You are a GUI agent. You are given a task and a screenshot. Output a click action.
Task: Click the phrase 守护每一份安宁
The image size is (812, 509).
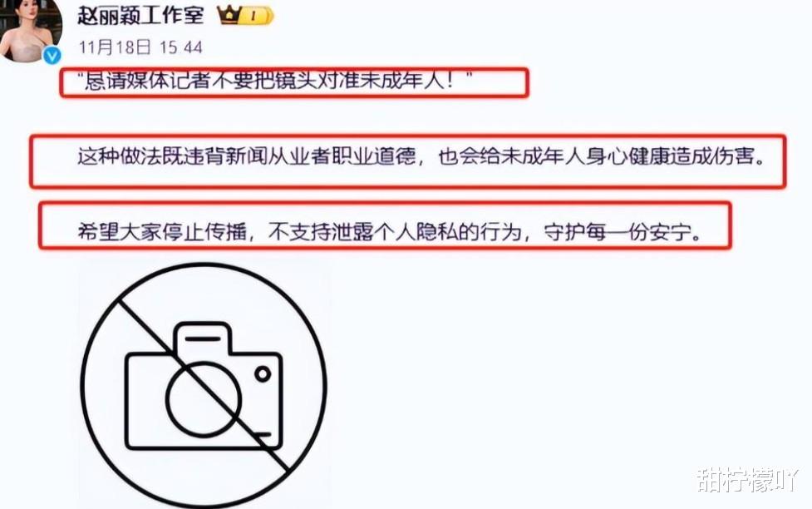coord(618,232)
